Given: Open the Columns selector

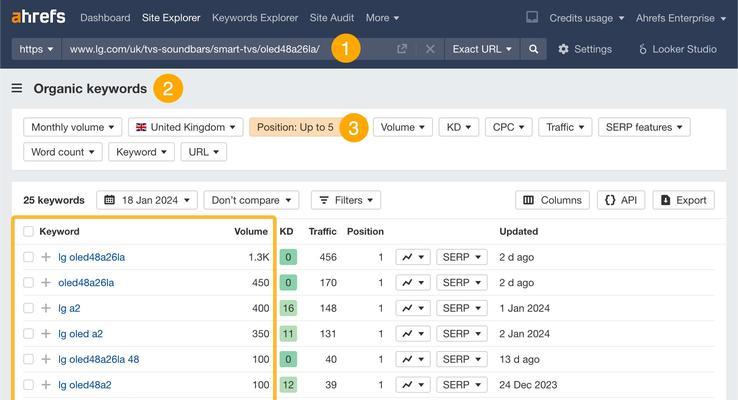Looking at the screenshot, I should (552, 200).
